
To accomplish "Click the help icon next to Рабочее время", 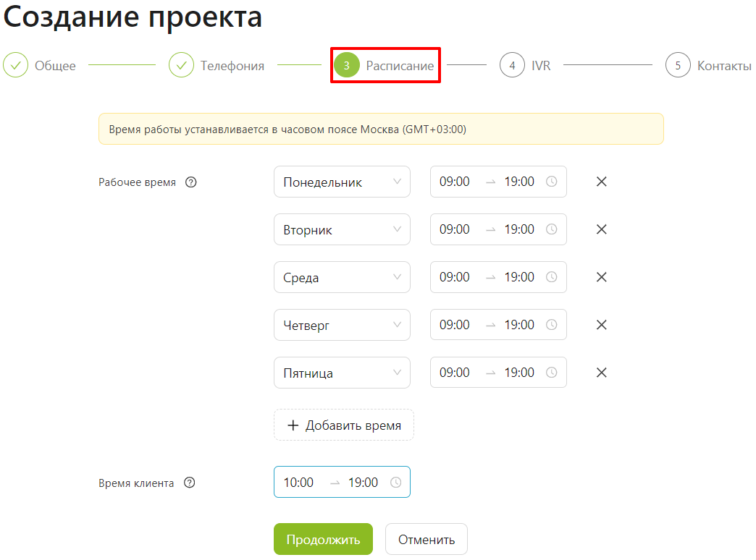I will click(x=191, y=182).
